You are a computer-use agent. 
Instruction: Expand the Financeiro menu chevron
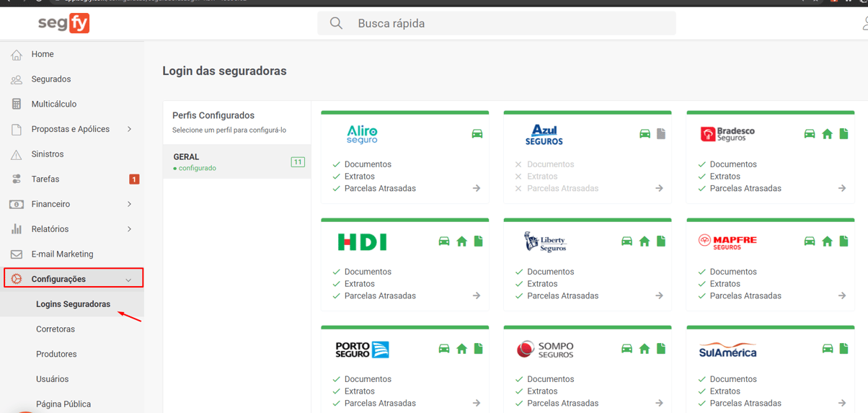point(129,204)
